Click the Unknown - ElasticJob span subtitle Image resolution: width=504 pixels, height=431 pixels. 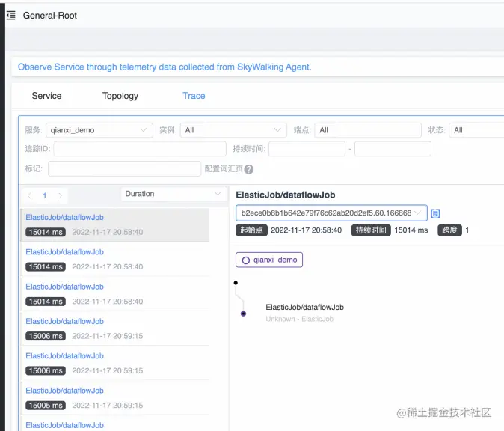coord(299,319)
